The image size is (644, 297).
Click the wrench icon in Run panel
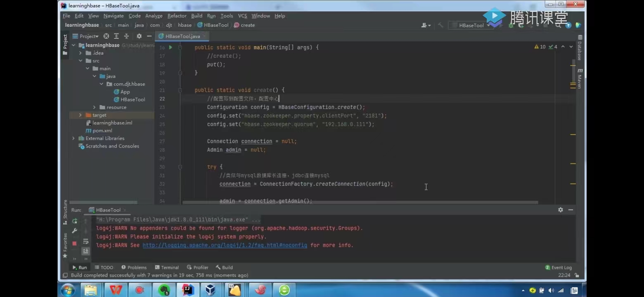(75, 231)
